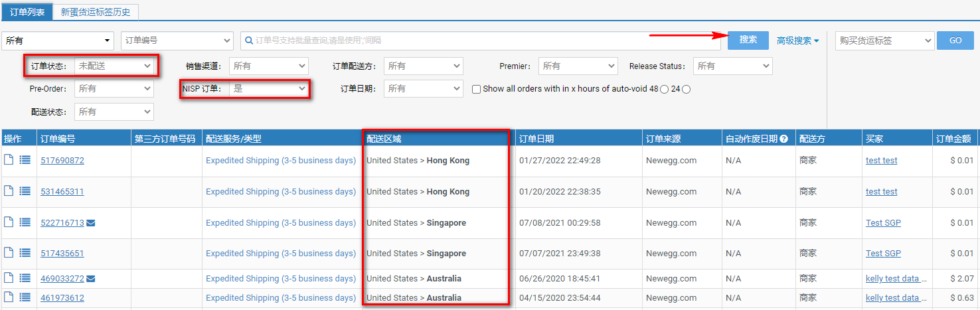
Task: Click in the order number search field
Action: click(481, 40)
